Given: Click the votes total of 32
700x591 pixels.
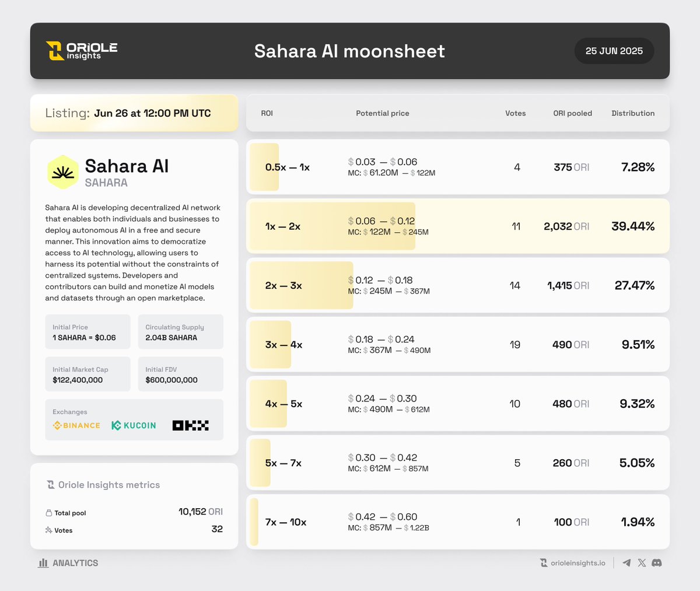Looking at the screenshot, I should (217, 529).
